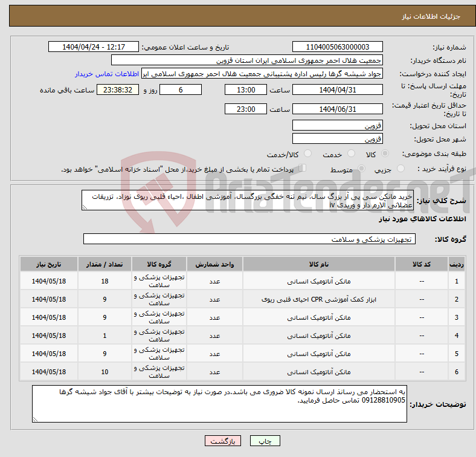Choose the جزیی purchase type radio
This screenshot has height=457, width=476.
click(400, 168)
